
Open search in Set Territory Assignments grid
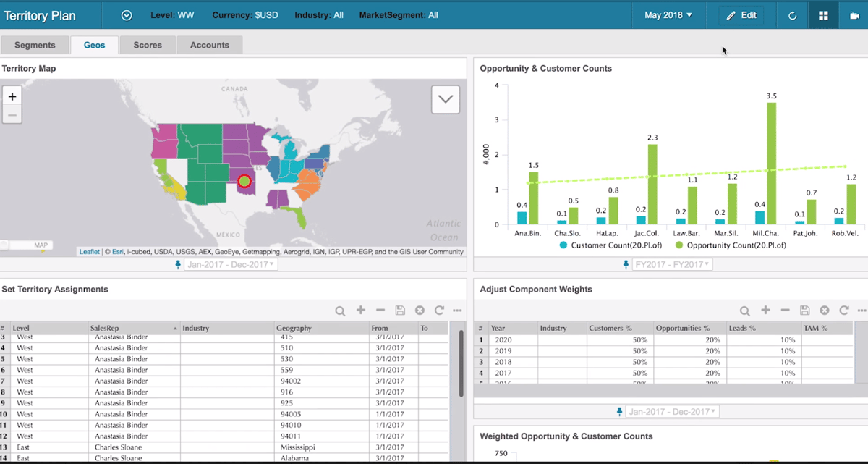tap(340, 310)
